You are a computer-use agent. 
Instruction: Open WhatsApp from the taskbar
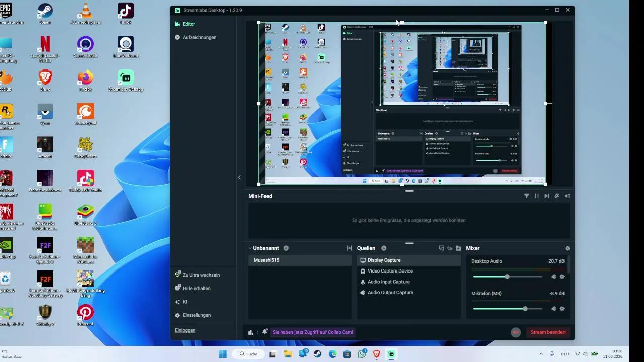point(362,354)
